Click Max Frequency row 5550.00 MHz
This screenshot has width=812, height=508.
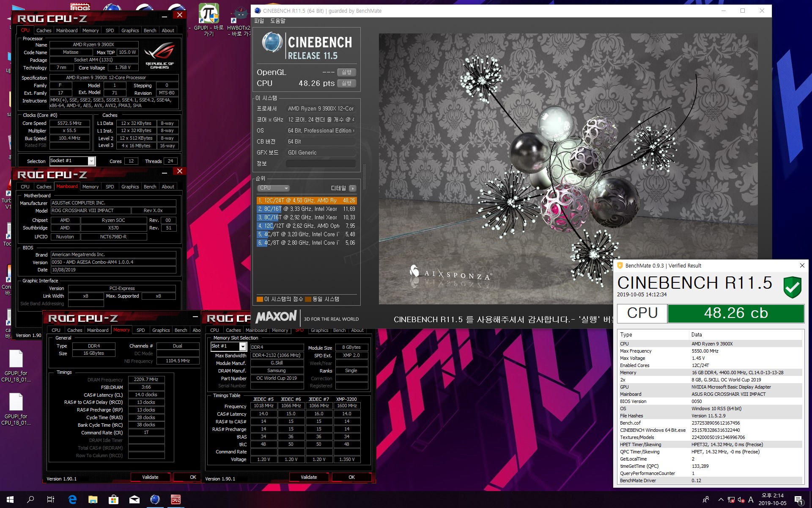(710, 351)
